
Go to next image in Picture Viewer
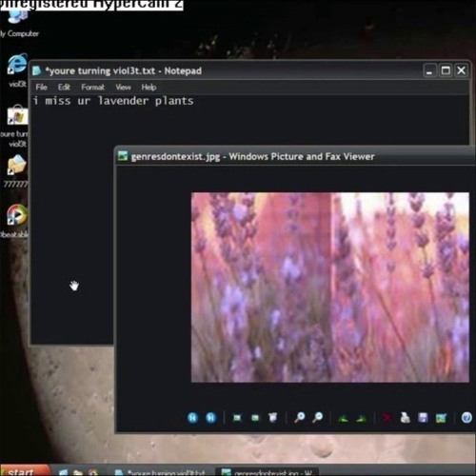tap(210, 418)
